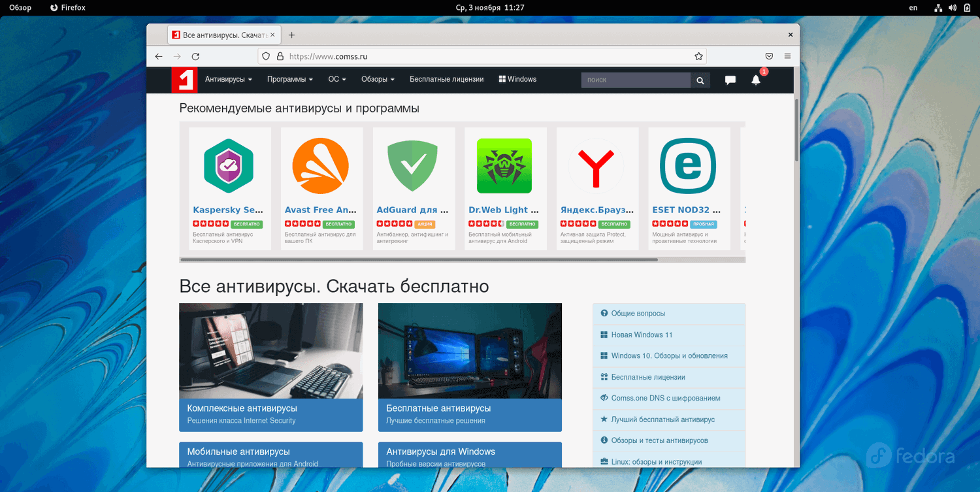Click the tracking protection shield icon

[x=266, y=57]
